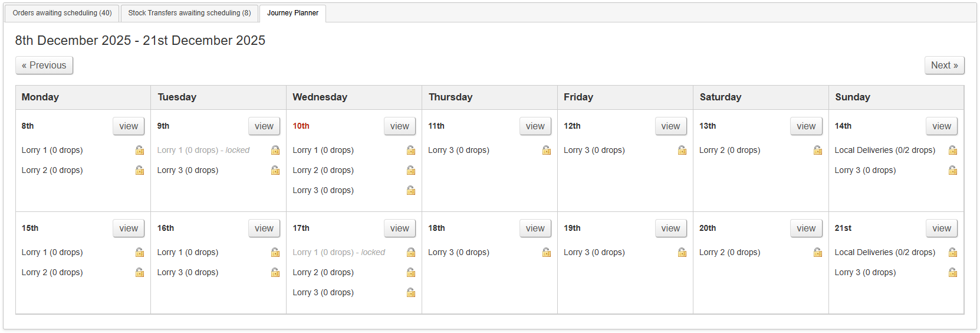
Task: Click the lock icon for Lorry 2 on the 15th
Action: pos(140,272)
